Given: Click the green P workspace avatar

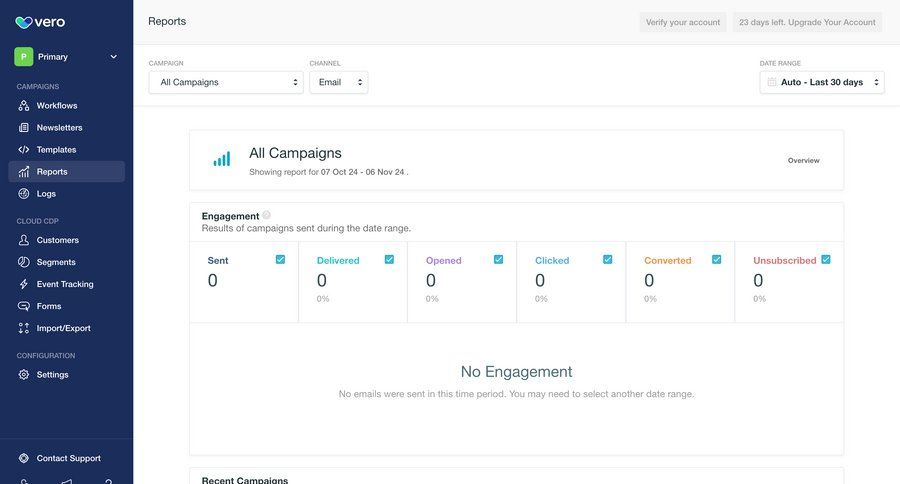Looking at the screenshot, I should pos(24,57).
